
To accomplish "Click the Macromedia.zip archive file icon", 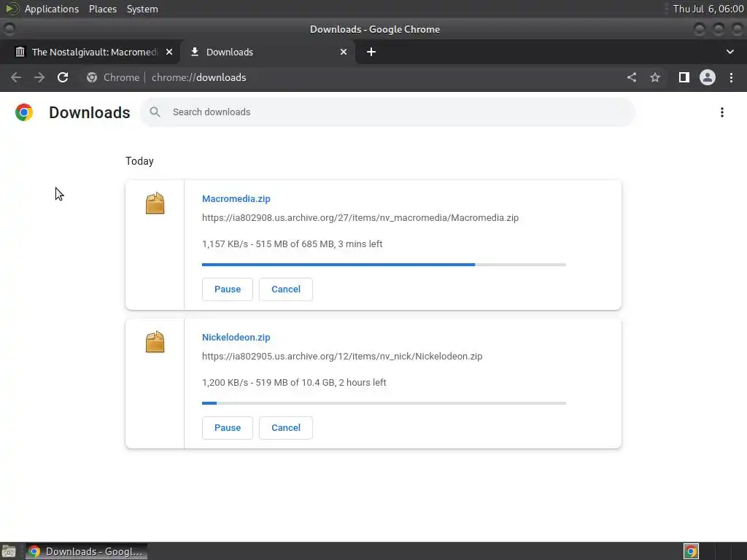I will coord(155,203).
